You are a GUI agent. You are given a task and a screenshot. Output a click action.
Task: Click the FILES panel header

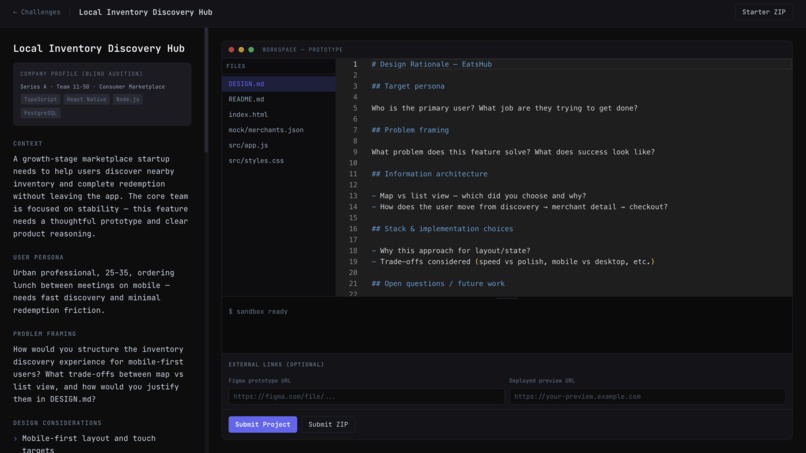coord(236,66)
